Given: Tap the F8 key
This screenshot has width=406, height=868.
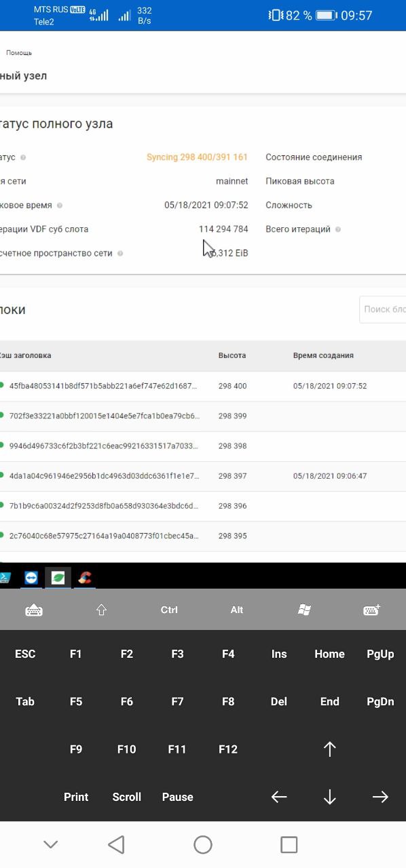Looking at the screenshot, I should 228,701.
